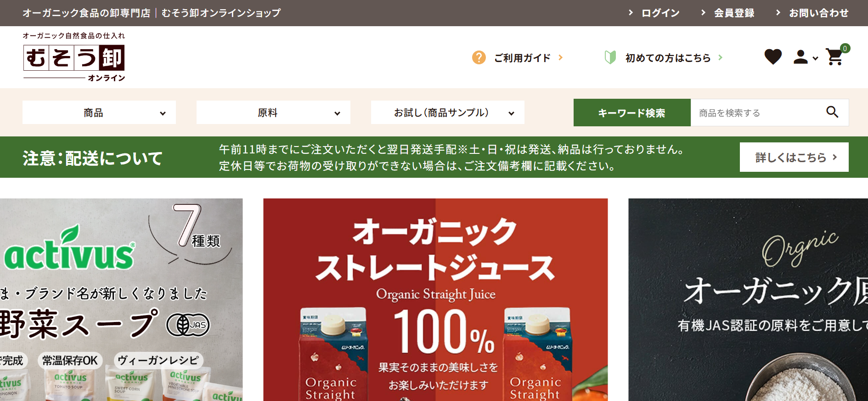This screenshot has width=868, height=401.
Task: Expand the 商品 dropdown menu
Action: [x=99, y=113]
